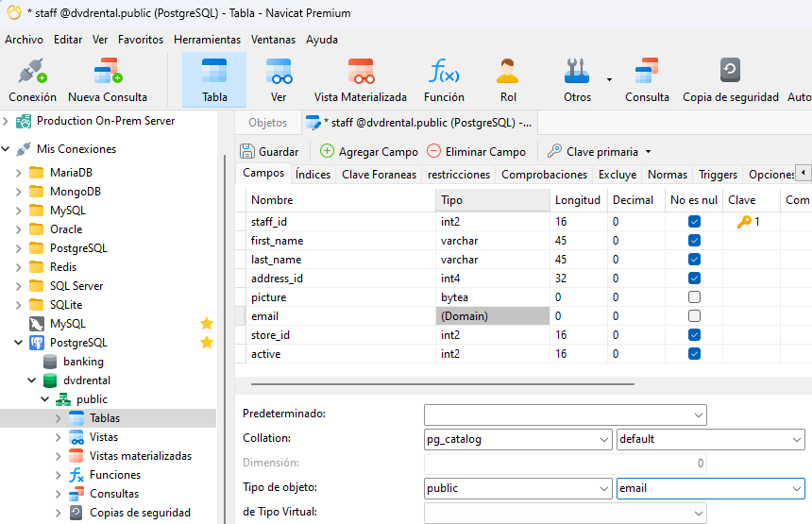Uncheck No es nul for last_name
Screen dimensions: 812x524
pos(694,260)
